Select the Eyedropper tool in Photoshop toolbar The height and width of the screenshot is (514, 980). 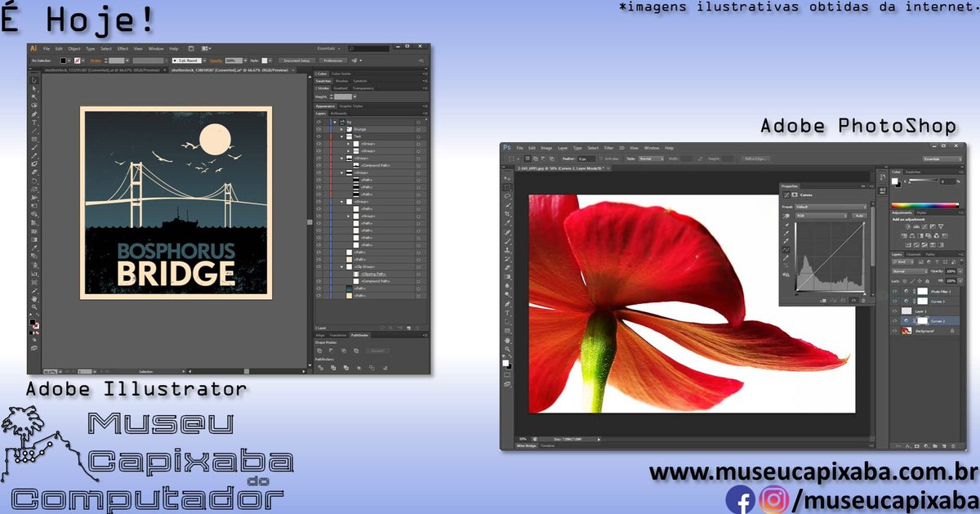point(507,222)
